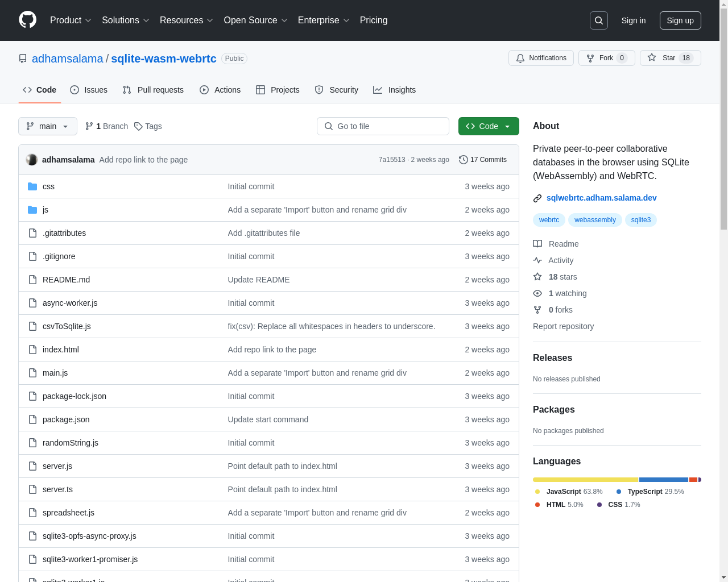The image size is (728, 582).
Task: Focus the Go to file input
Action: (x=383, y=126)
